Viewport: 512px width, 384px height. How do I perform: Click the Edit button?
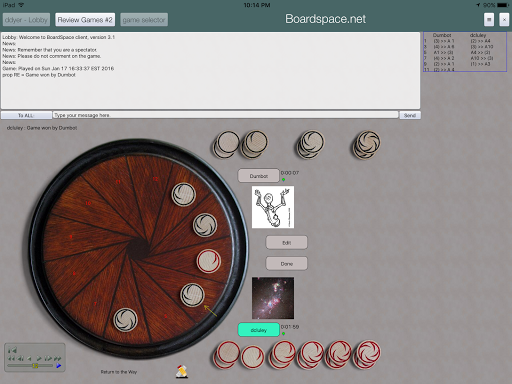pos(287,243)
